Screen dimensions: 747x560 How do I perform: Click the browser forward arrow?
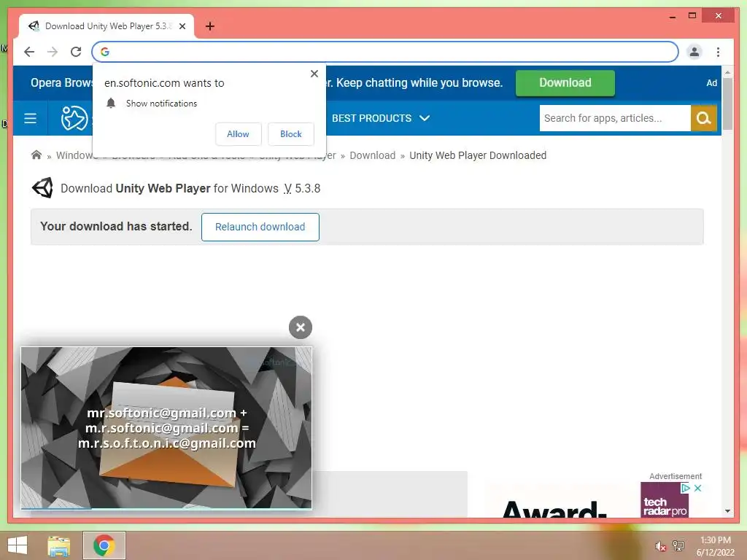tap(53, 52)
